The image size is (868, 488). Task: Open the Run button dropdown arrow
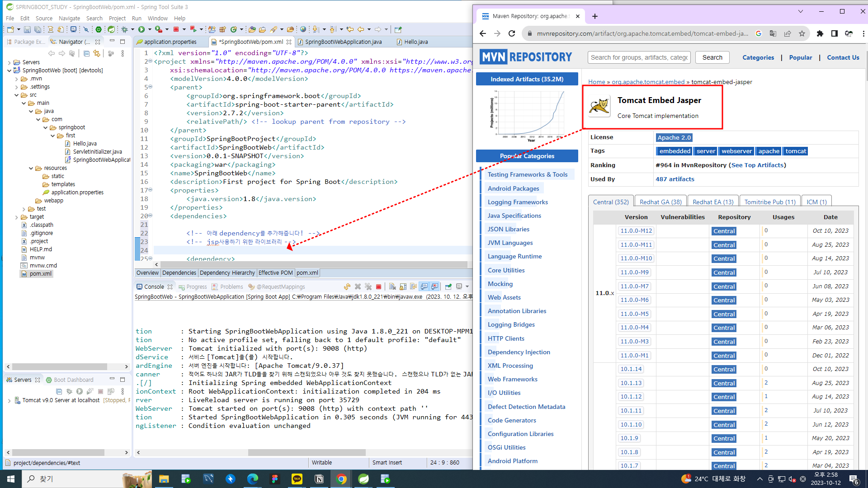[x=150, y=29]
